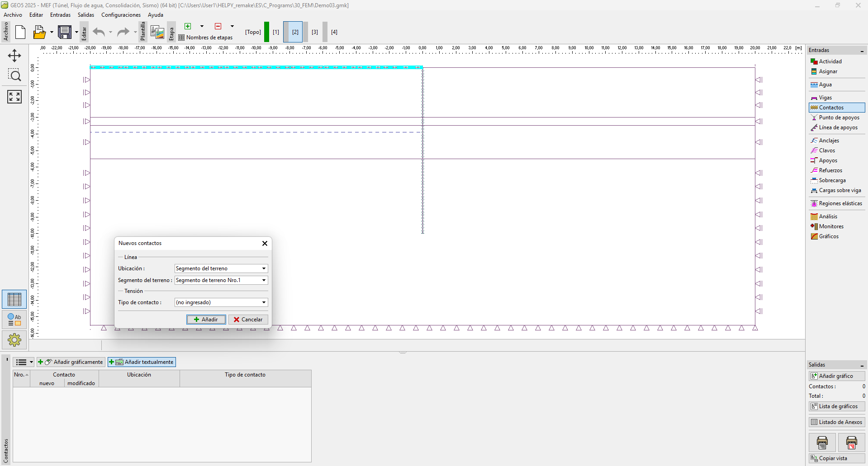
Task: Toggle the table view button
Action: click(14, 299)
